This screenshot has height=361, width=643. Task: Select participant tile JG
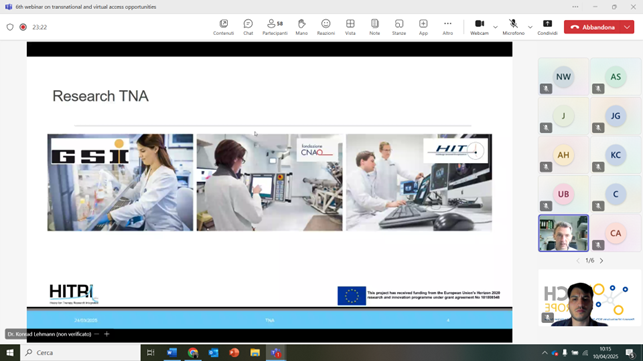(x=616, y=116)
